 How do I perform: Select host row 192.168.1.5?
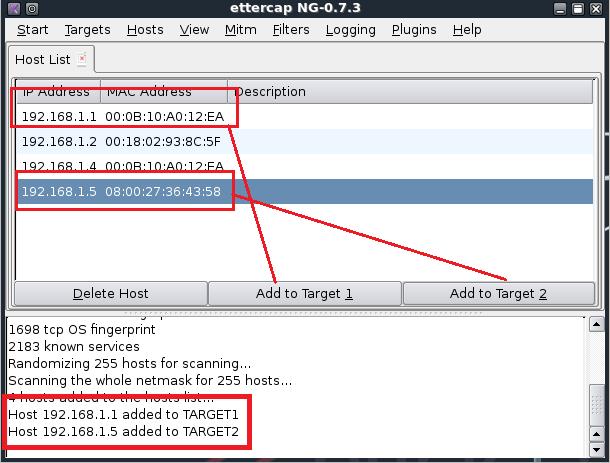(x=305, y=191)
